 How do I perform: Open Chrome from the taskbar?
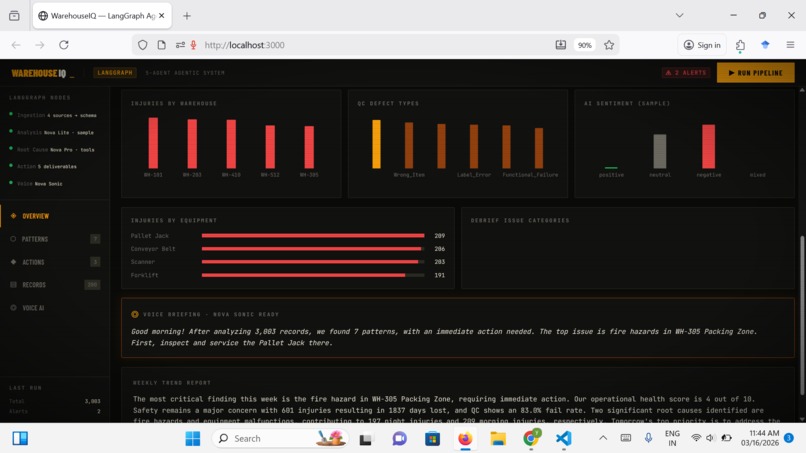coord(530,439)
